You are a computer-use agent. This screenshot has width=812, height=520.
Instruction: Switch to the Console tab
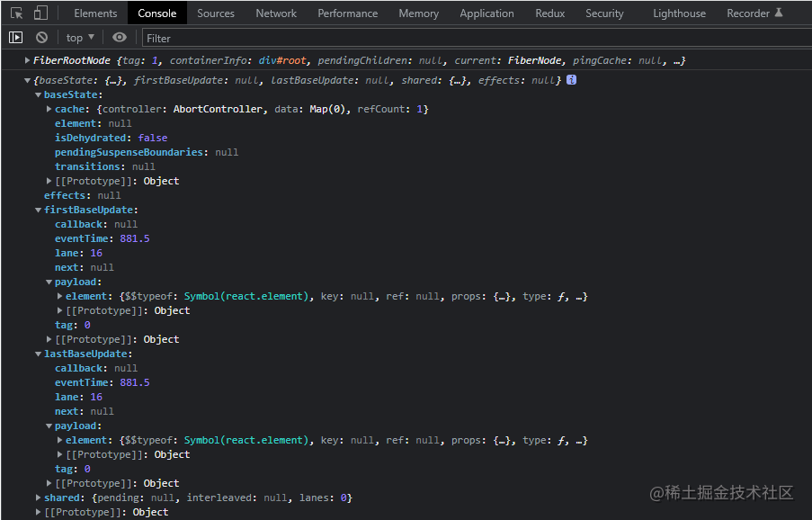tap(156, 13)
